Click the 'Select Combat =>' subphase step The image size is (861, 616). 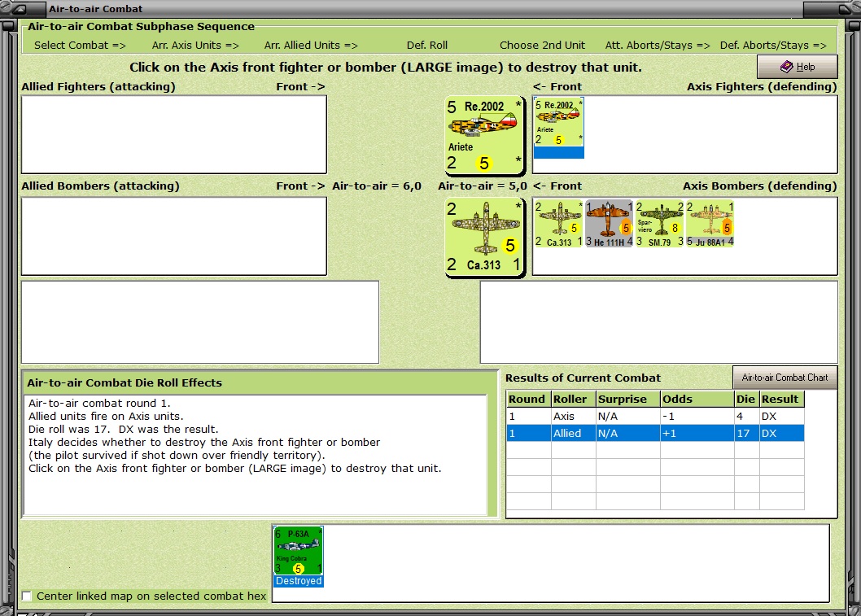point(81,46)
